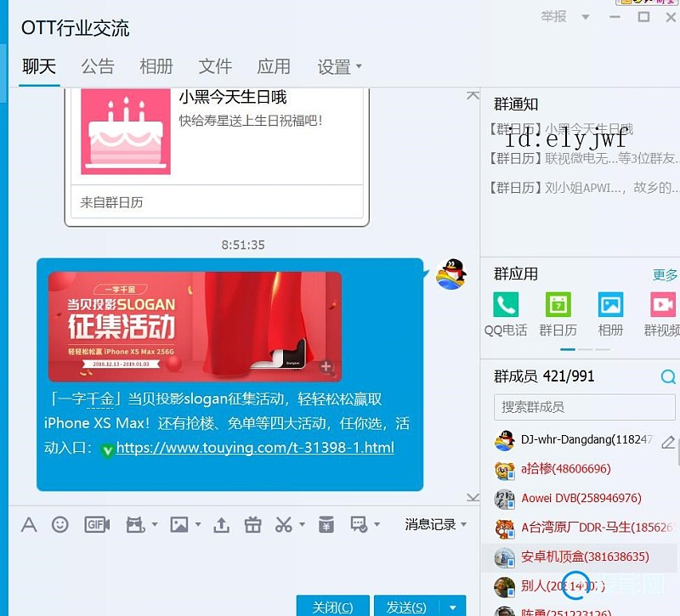Click the send picture icon in toolbar
Screen dimensions: 680x616
[179, 524]
